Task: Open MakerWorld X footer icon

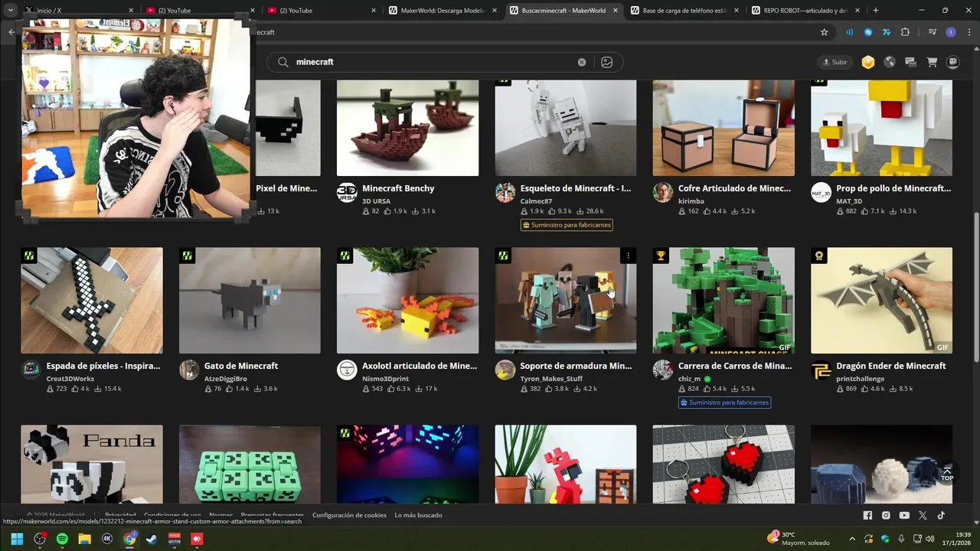Action: pyautogui.click(x=923, y=515)
